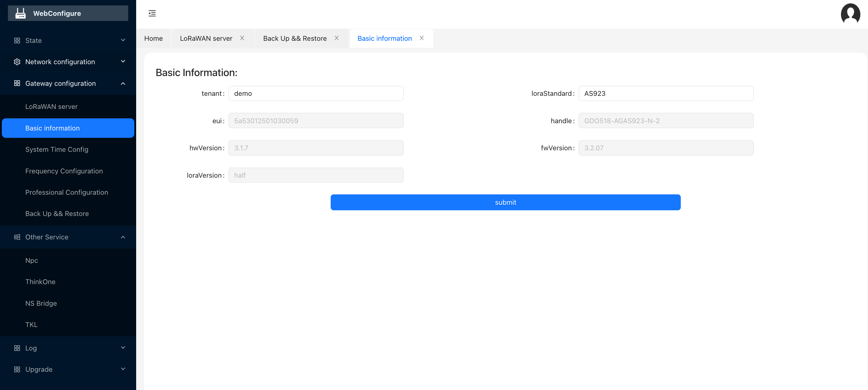Click the fwVersion label

point(558,148)
